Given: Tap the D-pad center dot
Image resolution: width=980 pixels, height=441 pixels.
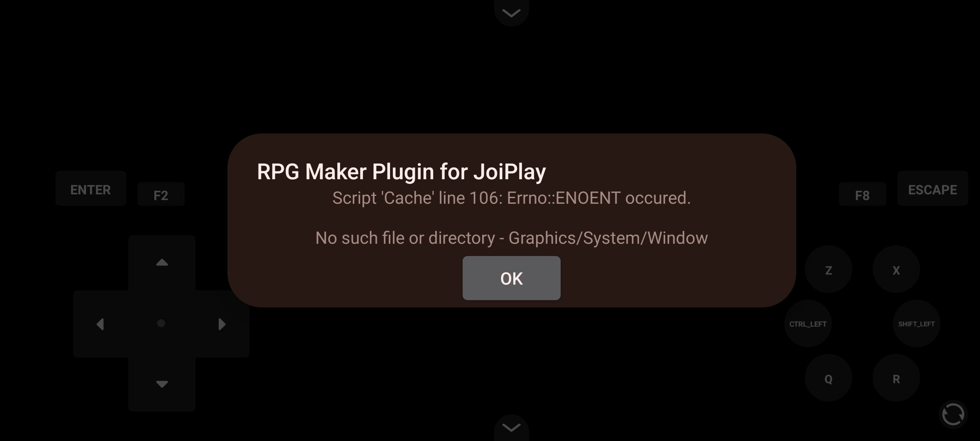Looking at the screenshot, I should coord(161,324).
